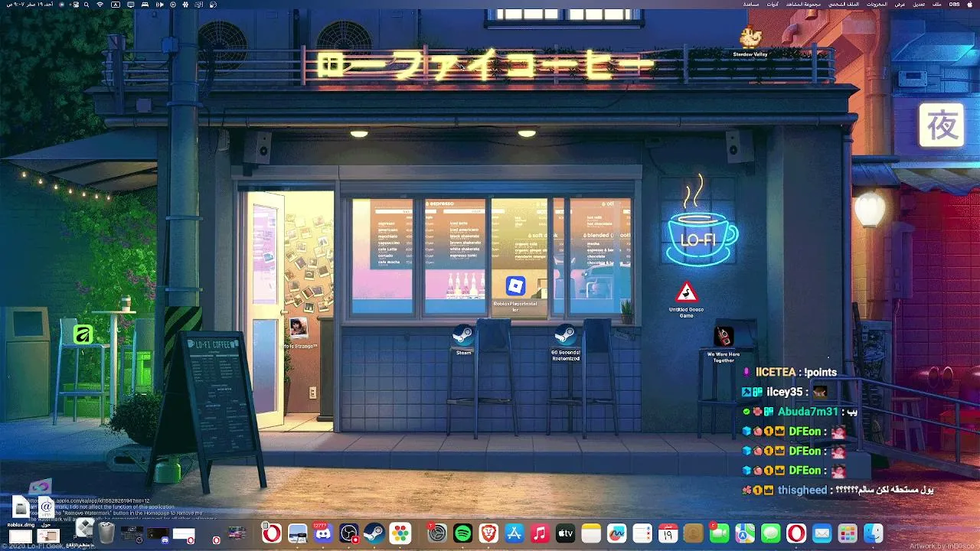The height and width of the screenshot is (551, 980).
Task: Open Notes from the dock
Action: click(x=590, y=533)
